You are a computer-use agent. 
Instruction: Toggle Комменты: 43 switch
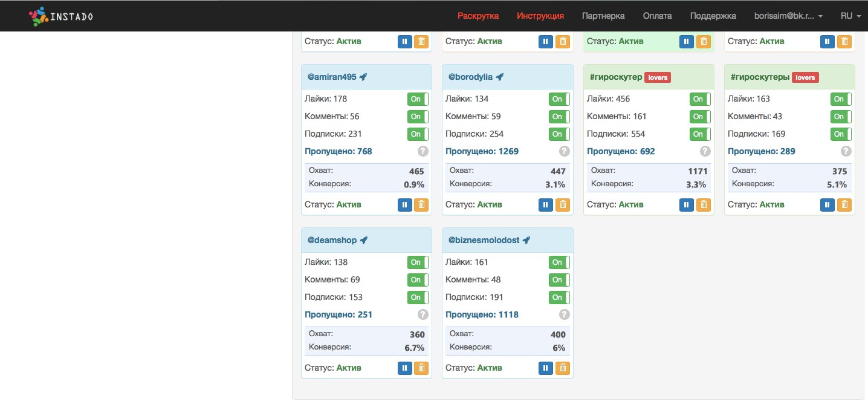click(841, 117)
